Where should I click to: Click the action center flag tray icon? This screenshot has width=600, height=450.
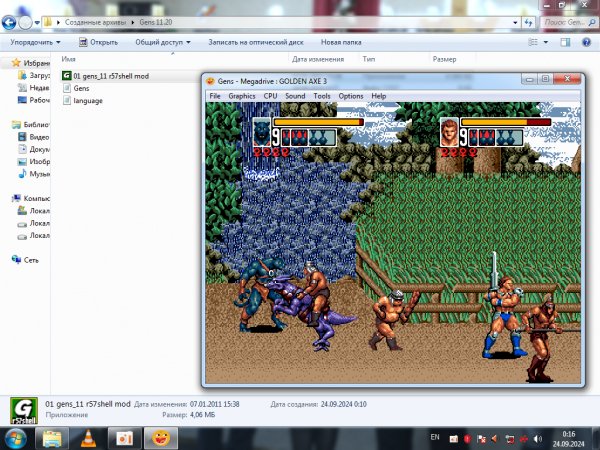click(481, 439)
